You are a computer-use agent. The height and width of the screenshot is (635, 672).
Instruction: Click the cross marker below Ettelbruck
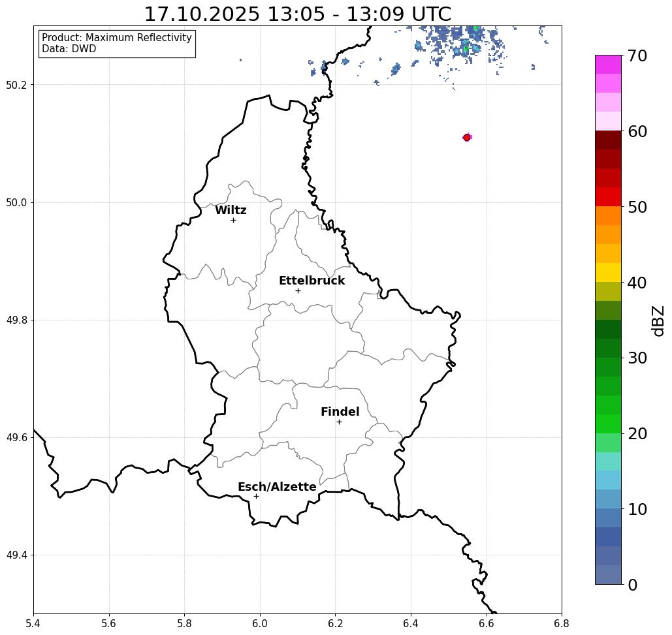298,290
